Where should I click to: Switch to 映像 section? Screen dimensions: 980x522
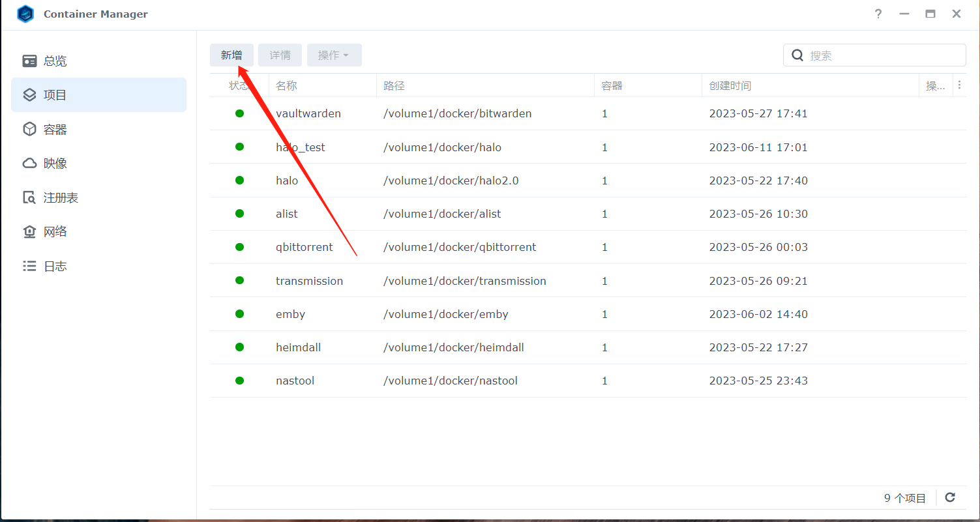click(98, 164)
